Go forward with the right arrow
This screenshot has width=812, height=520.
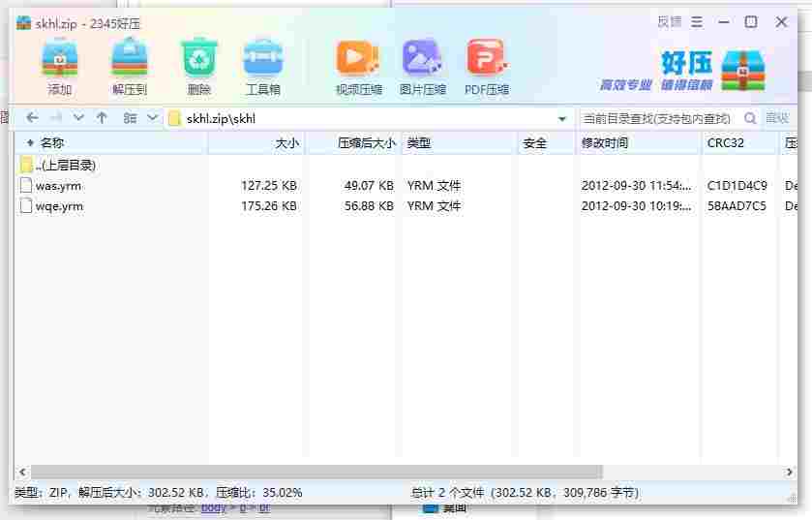point(56,118)
